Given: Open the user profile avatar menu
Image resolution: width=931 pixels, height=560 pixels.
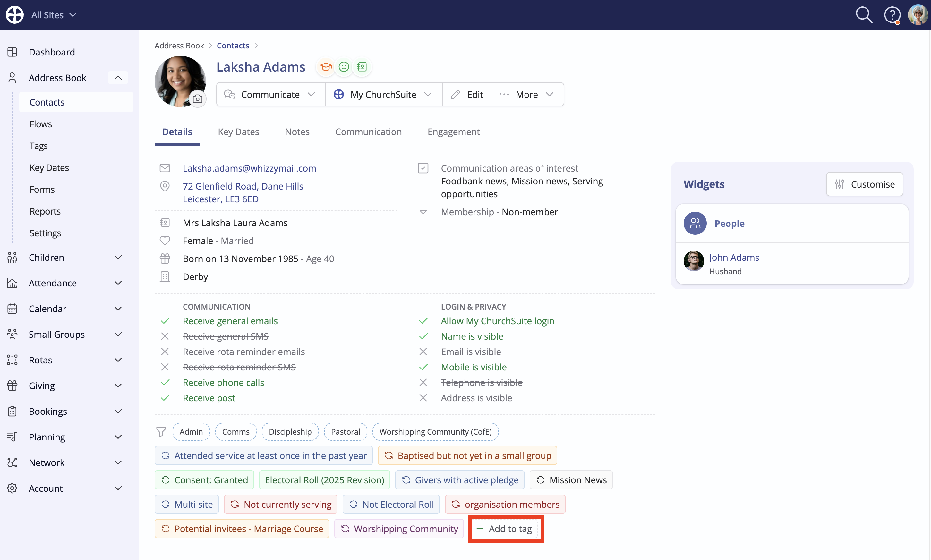Looking at the screenshot, I should point(918,15).
